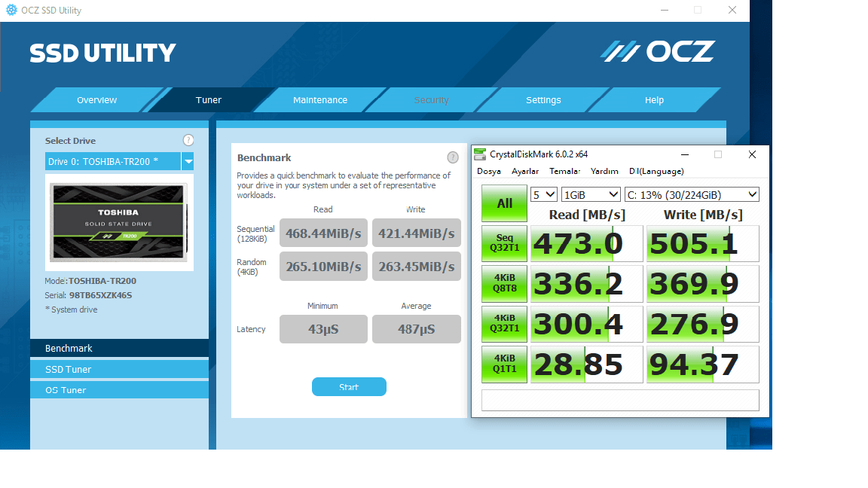Click the 4KiB Q8T8 write 369.9 result
This screenshot has height=488, width=868.
click(x=702, y=284)
